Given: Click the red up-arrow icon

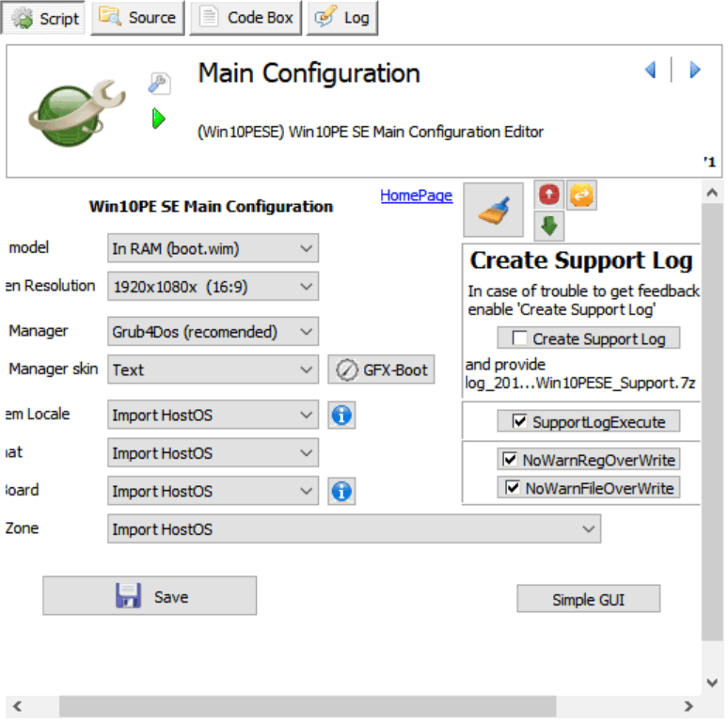Looking at the screenshot, I should pos(548,196).
